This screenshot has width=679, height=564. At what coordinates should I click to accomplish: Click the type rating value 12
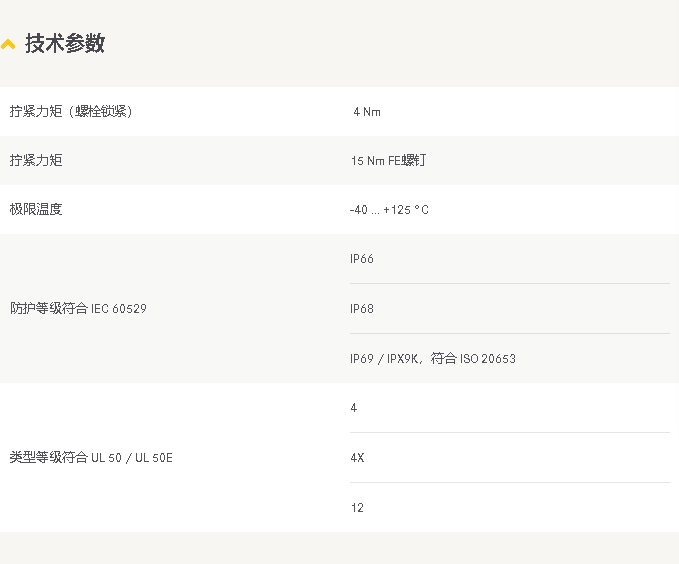pyautogui.click(x=357, y=508)
